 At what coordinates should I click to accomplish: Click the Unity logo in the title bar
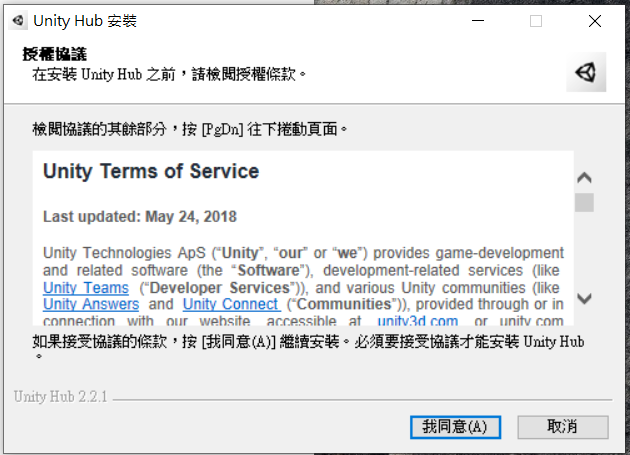[18, 20]
